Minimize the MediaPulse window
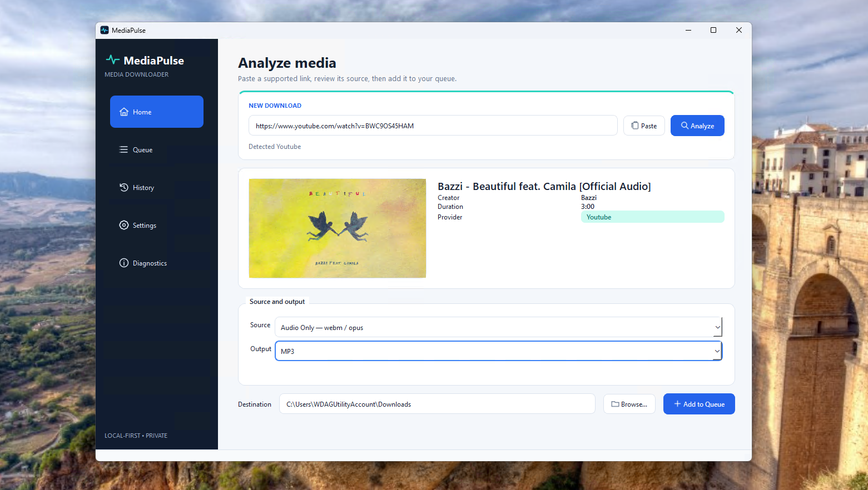868x490 pixels. coord(688,30)
